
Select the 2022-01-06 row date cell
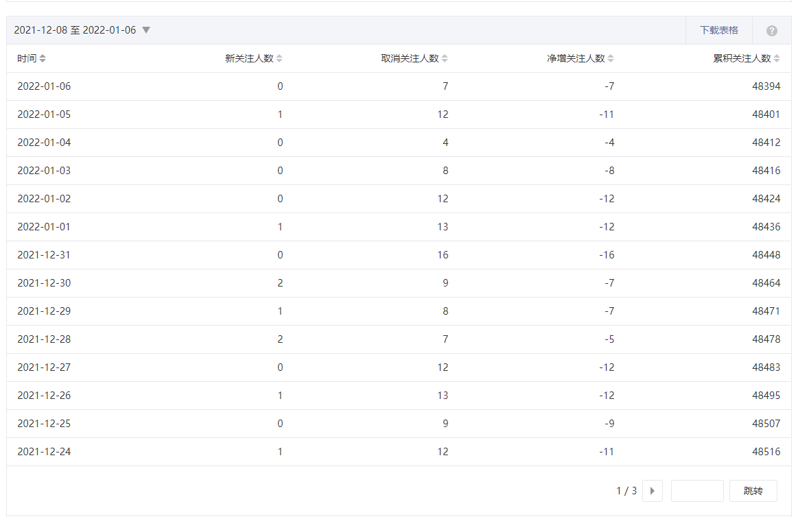click(44, 86)
